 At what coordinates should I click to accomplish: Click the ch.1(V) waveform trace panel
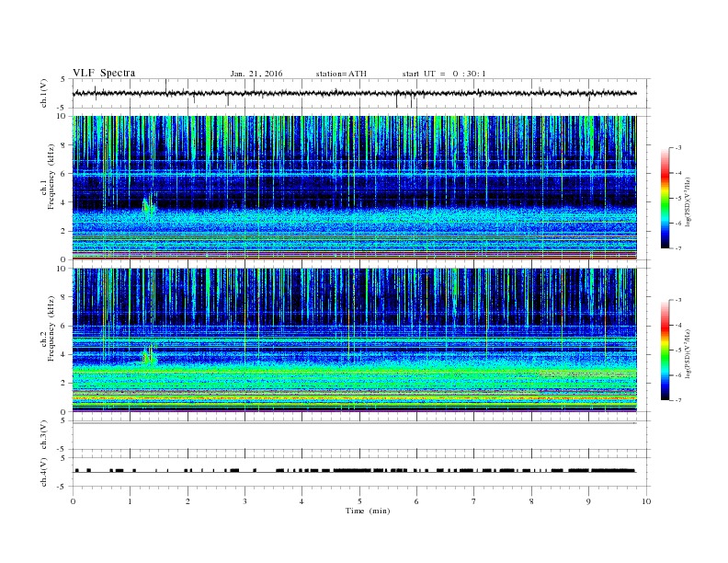tap(361, 93)
